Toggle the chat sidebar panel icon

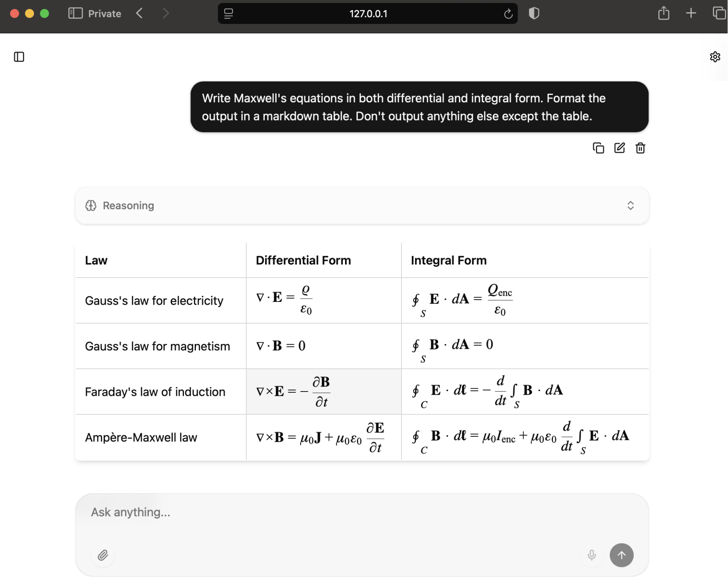[19, 57]
